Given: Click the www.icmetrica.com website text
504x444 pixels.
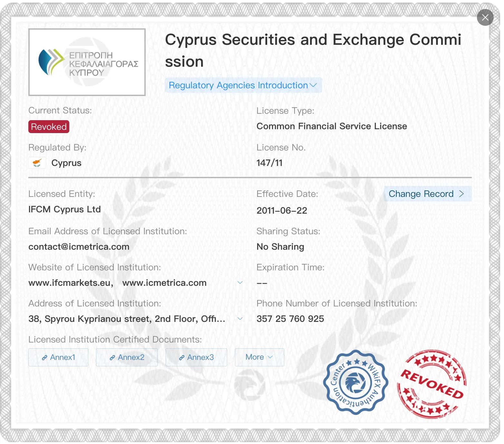Looking at the screenshot, I should point(164,283).
